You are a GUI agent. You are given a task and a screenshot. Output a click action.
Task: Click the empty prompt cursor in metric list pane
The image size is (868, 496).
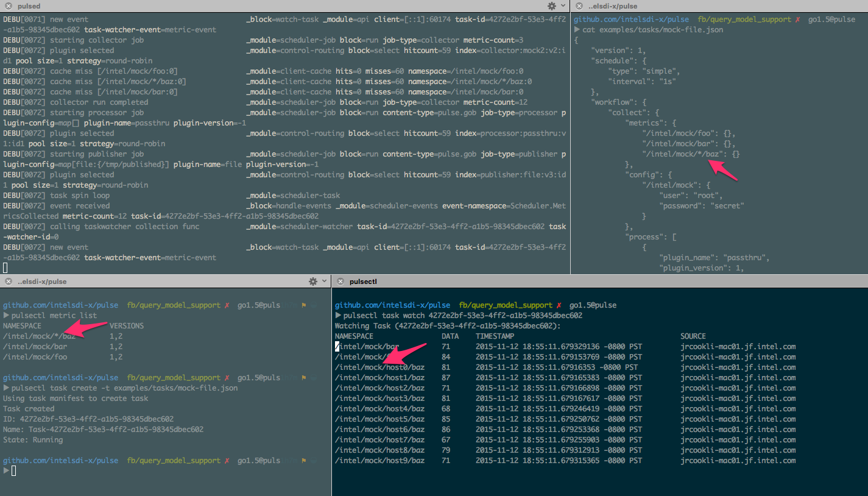tap(13, 471)
